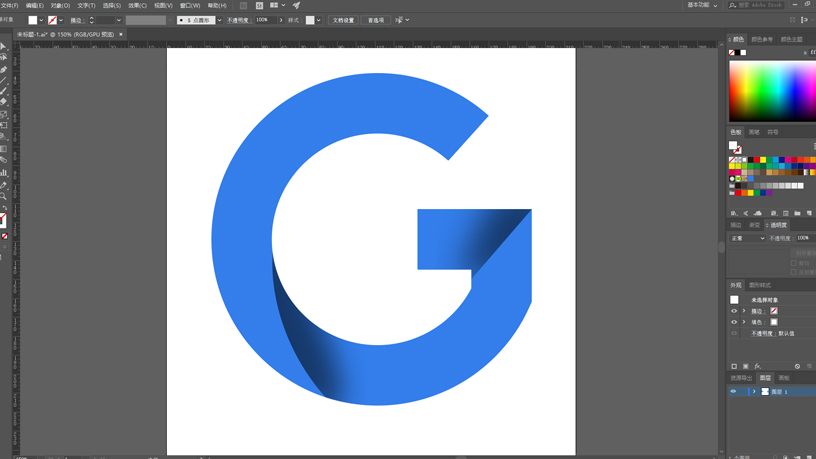Select the Eraser tool
Image resolution: width=816 pixels, height=459 pixels.
pos(3,102)
